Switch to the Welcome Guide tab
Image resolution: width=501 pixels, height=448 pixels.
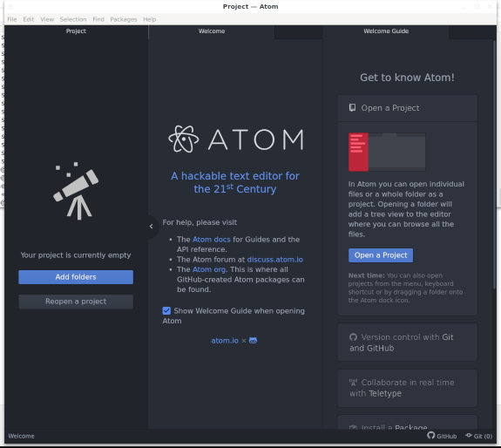click(386, 31)
